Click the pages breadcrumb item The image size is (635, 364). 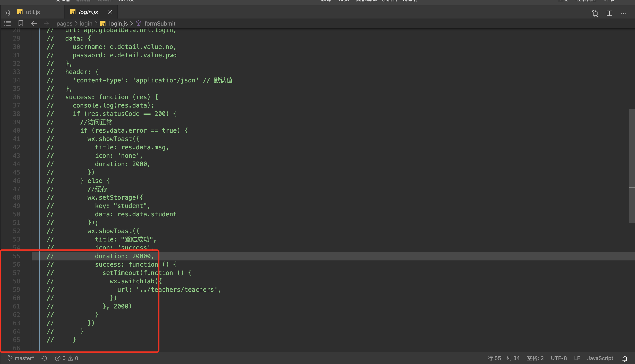64,24
